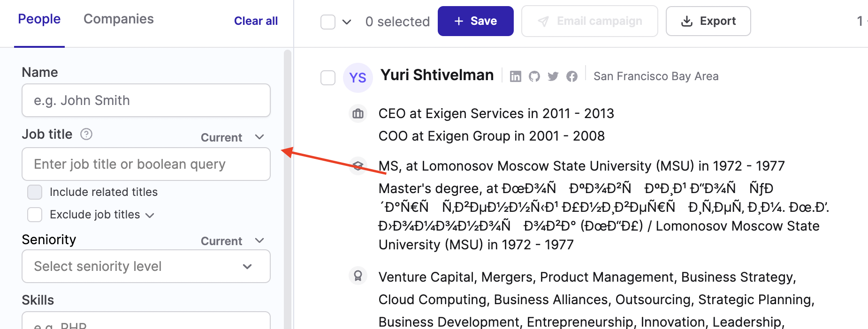868x329 pixels.
Task: Open the selection options chevron beside select-all
Action: click(x=347, y=22)
